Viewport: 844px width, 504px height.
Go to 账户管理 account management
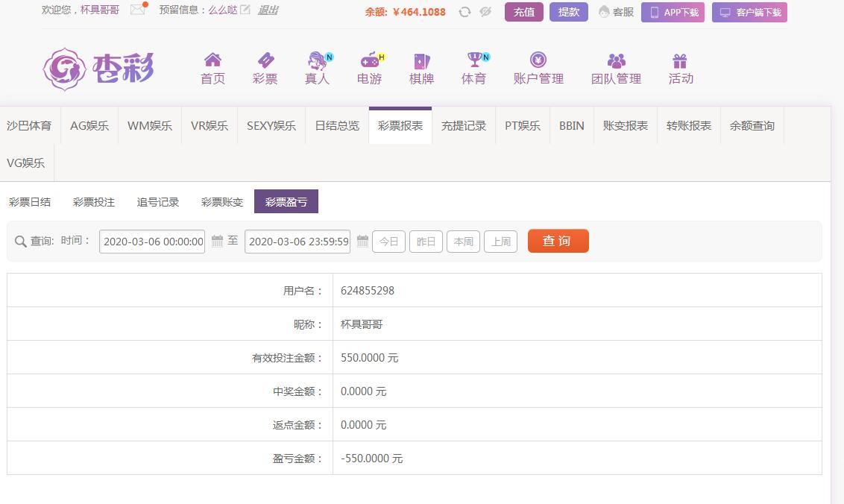538,69
